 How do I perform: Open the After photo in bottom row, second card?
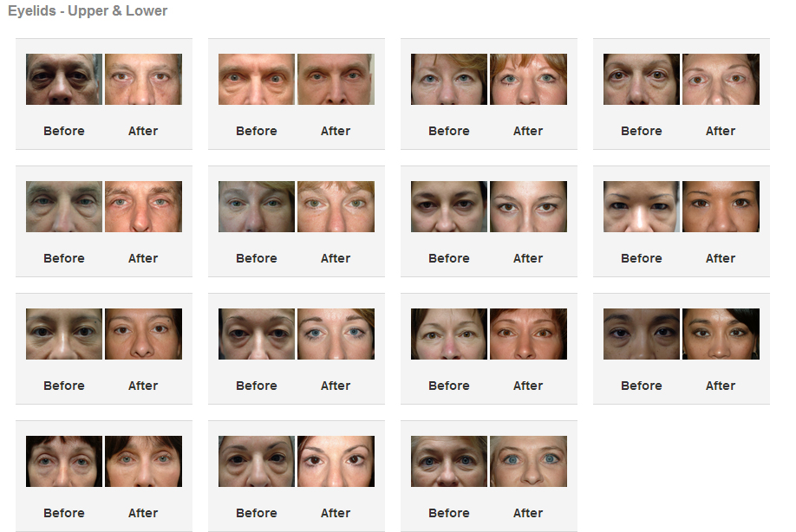click(x=336, y=461)
